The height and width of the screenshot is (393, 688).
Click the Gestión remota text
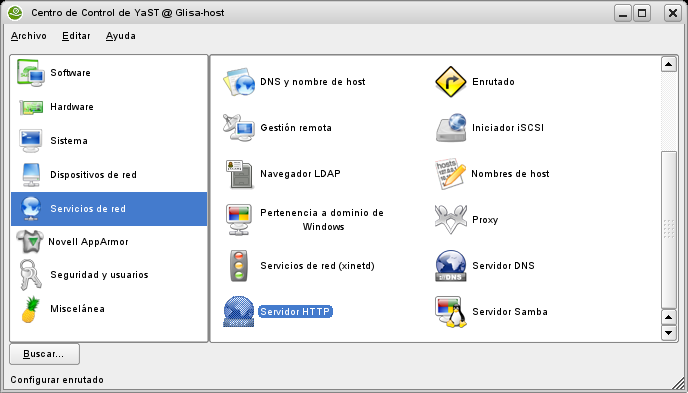(296, 128)
